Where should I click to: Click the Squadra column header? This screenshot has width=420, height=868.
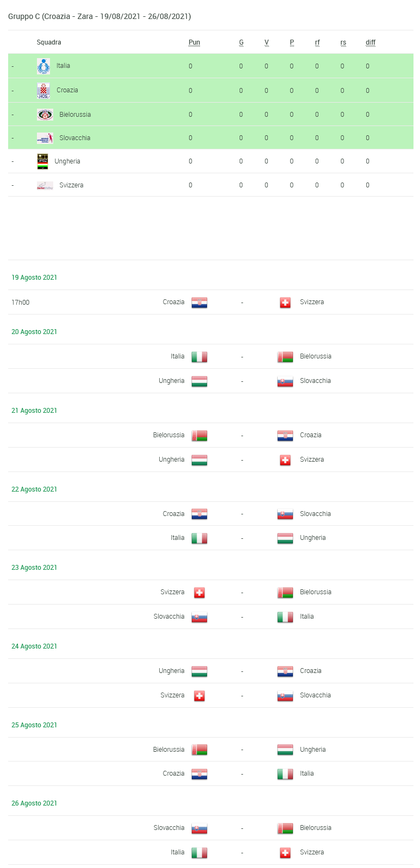[x=49, y=42]
